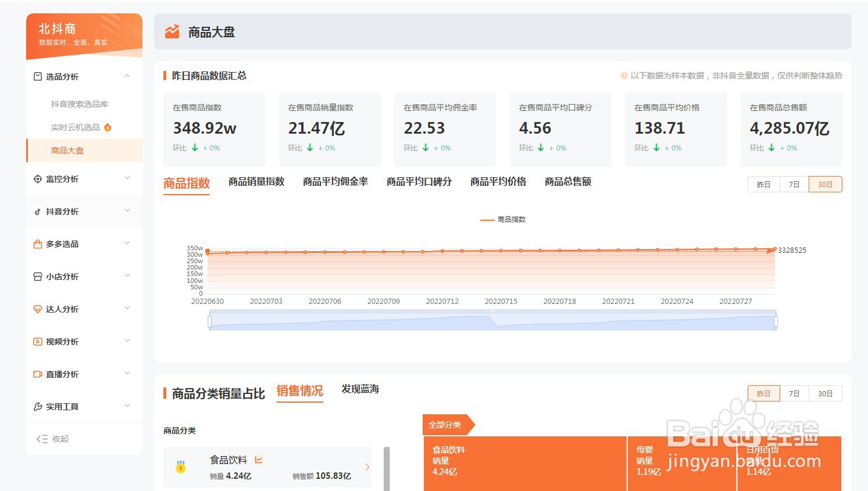
Task: Switch to 商品总售额 tab
Action: click(568, 182)
